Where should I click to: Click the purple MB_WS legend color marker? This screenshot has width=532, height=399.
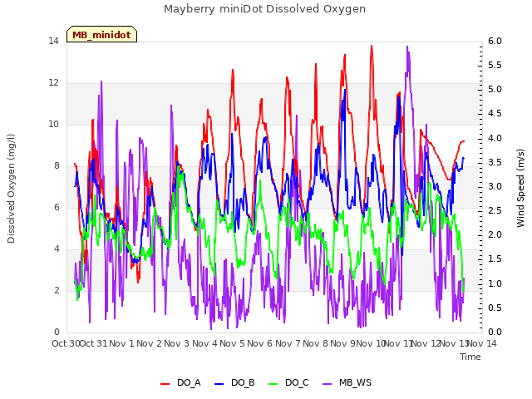[328, 384]
